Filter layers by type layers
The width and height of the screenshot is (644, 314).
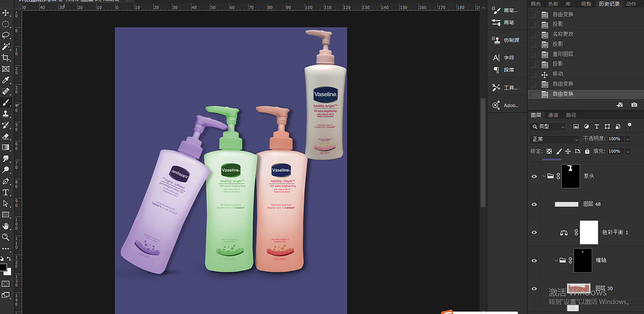pyautogui.click(x=597, y=127)
